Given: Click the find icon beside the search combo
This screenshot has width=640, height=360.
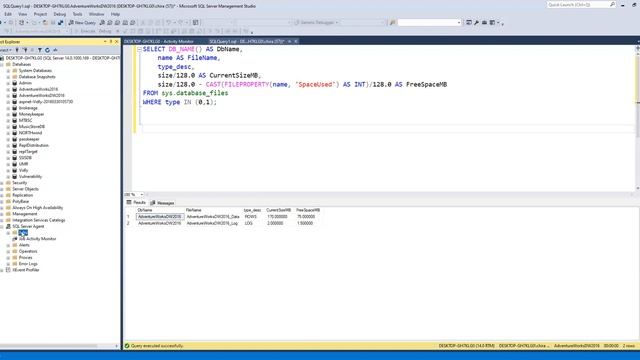Looking at the screenshot, I should pyautogui.click(x=392, y=22).
